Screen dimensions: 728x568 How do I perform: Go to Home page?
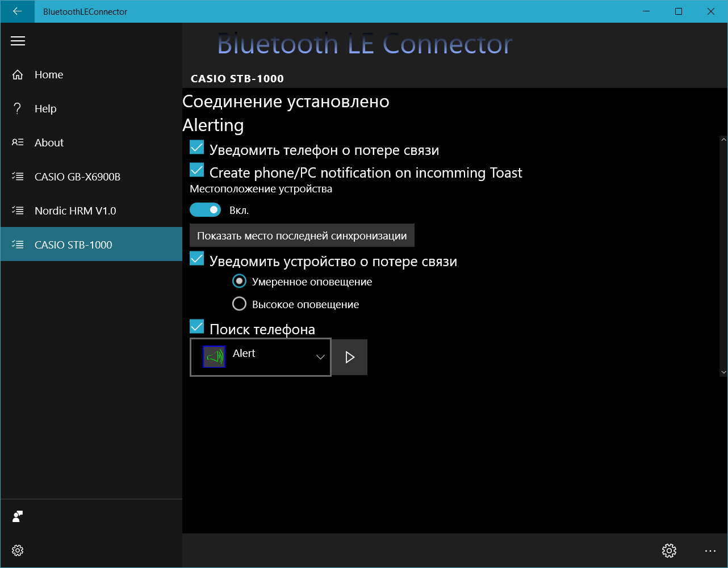(x=91, y=74)
